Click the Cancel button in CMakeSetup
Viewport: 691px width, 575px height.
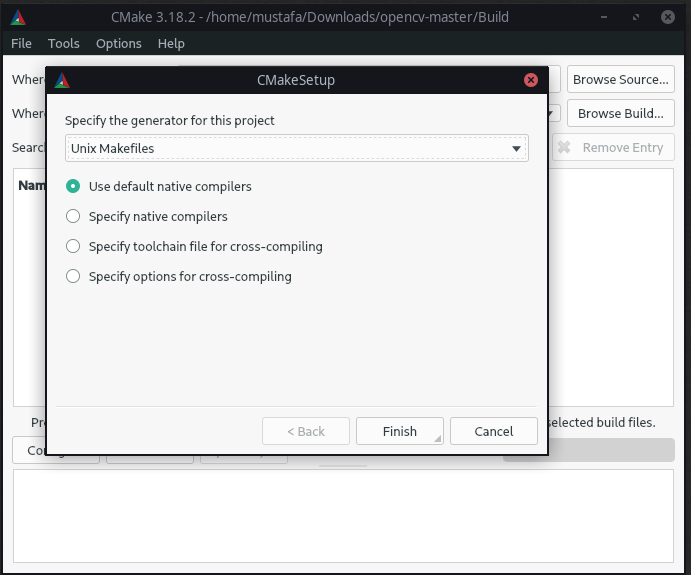click(x=494, y=431)
